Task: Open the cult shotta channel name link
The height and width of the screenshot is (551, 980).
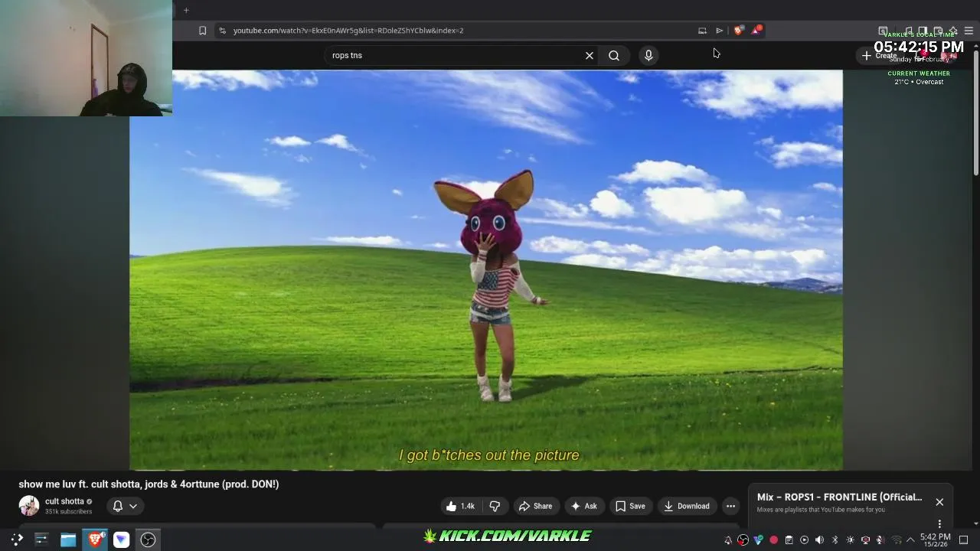Action: [64, 501]
